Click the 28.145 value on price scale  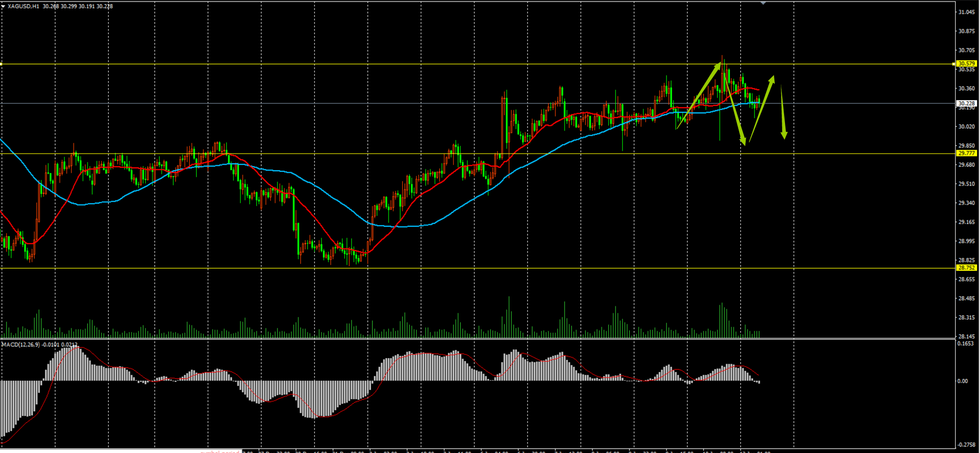point(967,336)
